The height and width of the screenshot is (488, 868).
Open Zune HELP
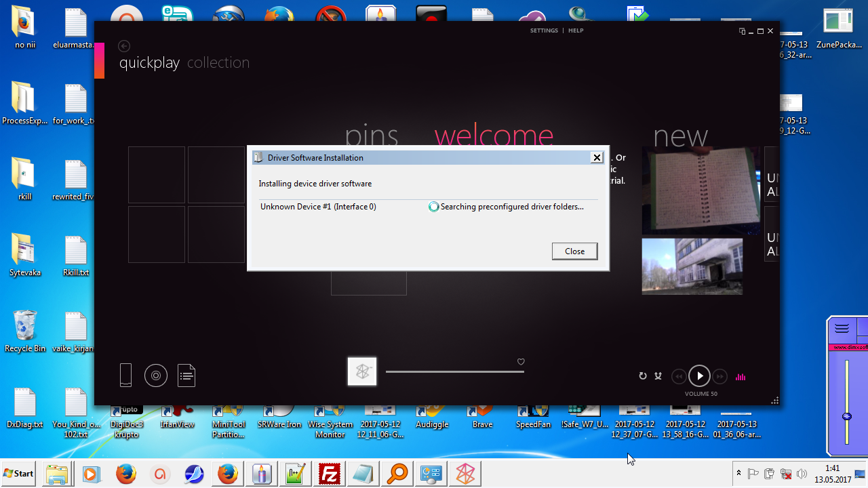coord(576,30)
